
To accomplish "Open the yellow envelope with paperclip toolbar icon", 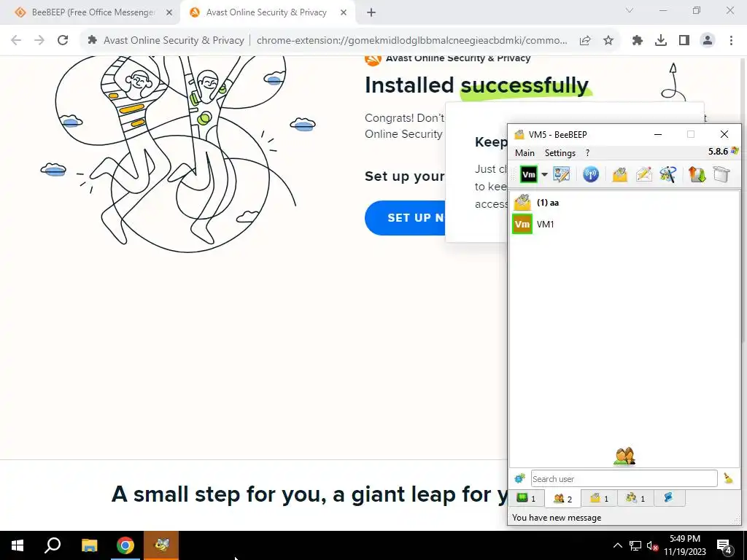I will 619,174.
